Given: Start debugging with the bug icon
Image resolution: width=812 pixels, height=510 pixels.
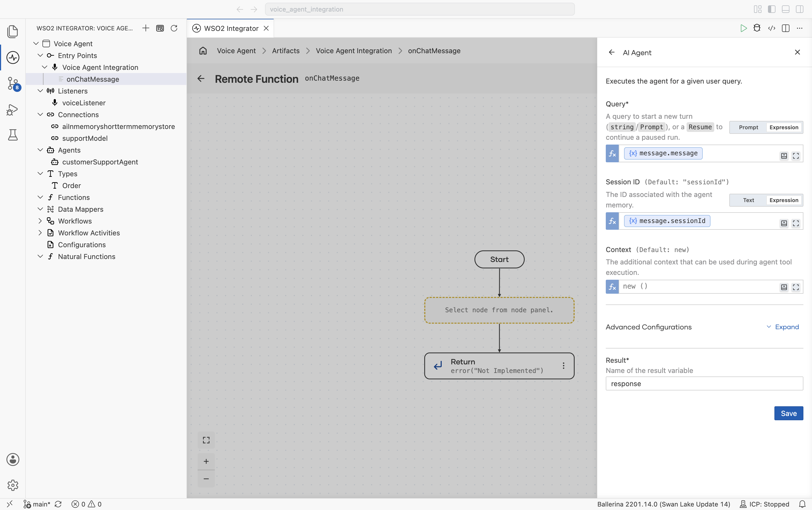Looking at the screenshot, I should point(757,28).
